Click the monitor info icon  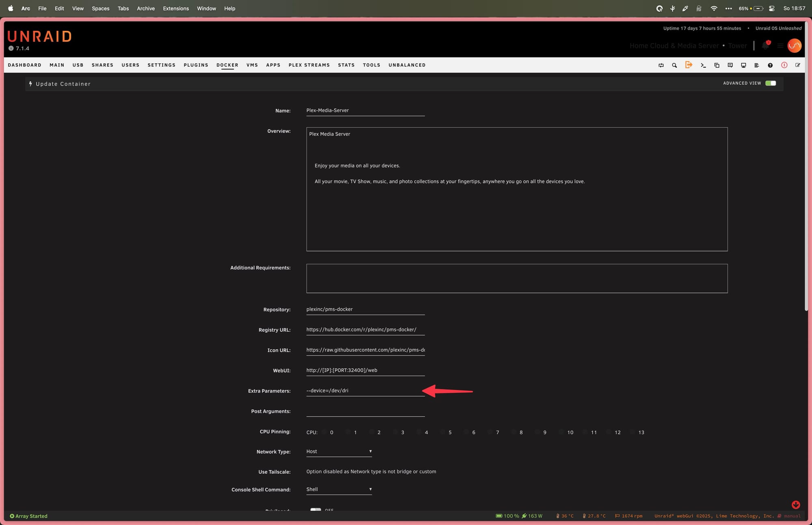click(743, 65)
